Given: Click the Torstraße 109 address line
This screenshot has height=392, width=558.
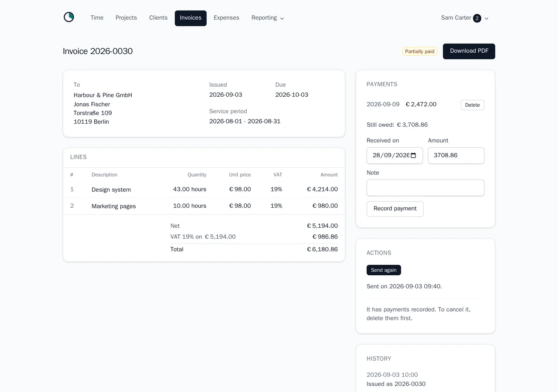Looking at the screenshot, I should [x=93, y=113].
